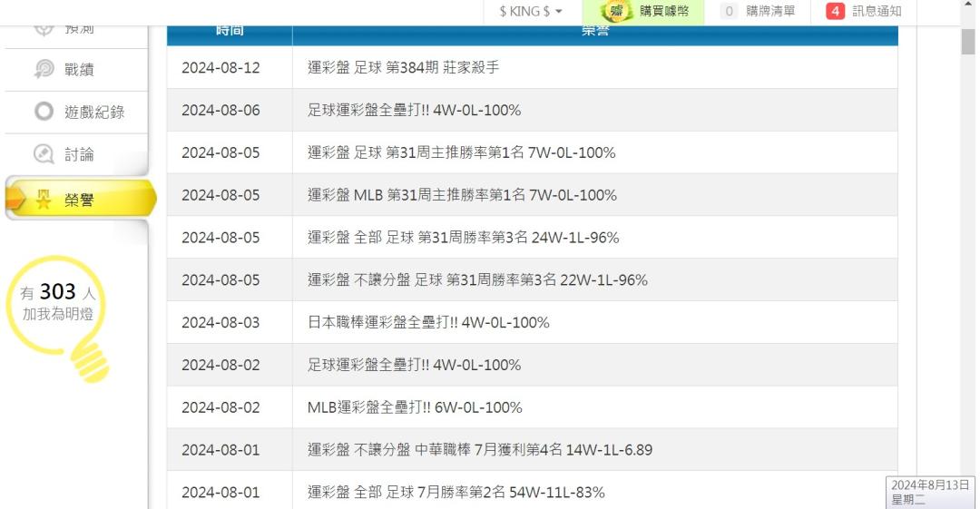This screenshot has height=509, width=980.
Task: Click 運彩盤 不讓分盤 中華職棒 7月獲利第4名 entry
Action: point(480,450)
